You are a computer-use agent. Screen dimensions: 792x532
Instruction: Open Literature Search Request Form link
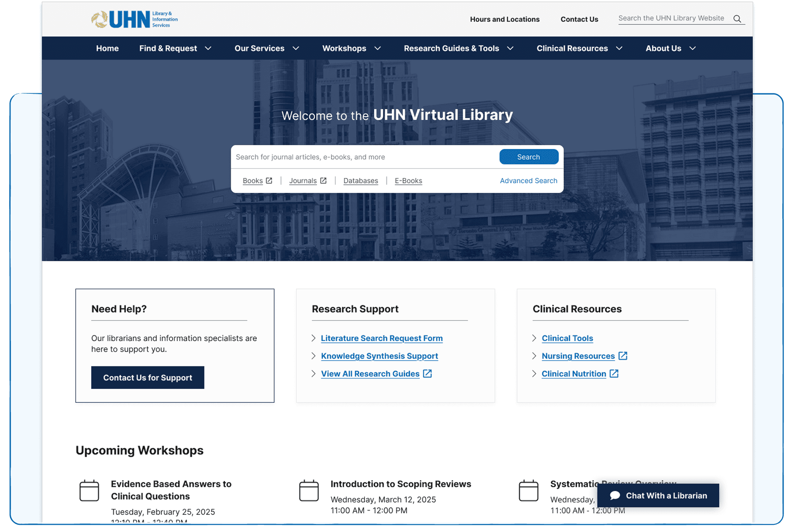pos(382,338)
